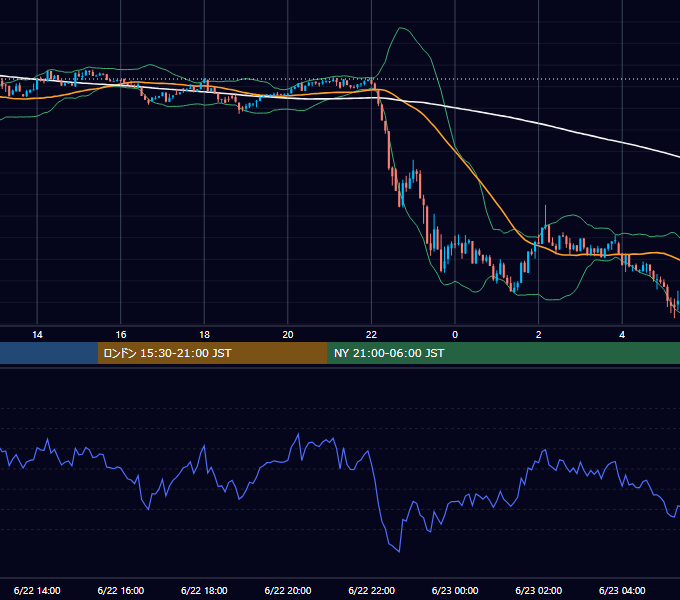
Task: Click the 6/23 04:00 label on lower axis
Action: [622, 590]
